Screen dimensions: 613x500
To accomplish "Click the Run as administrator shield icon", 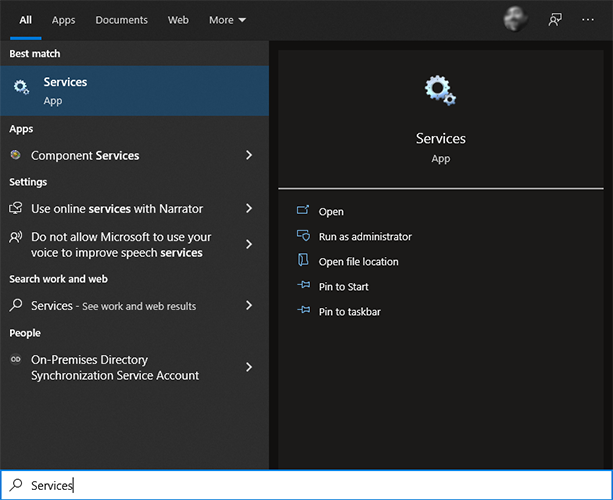I will [x=303, y=236].
